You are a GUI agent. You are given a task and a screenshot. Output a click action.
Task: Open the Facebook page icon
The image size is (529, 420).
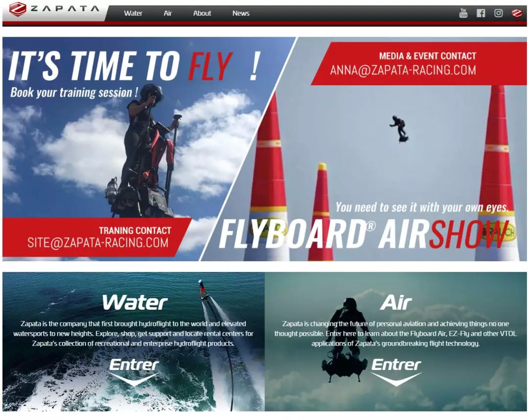click(x=481, y=13)
